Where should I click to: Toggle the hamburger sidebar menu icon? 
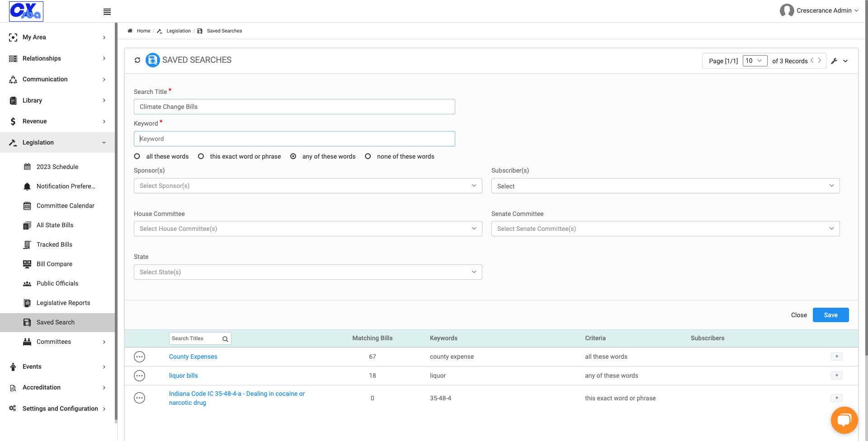pyautogui.click(x=107, y=12)
